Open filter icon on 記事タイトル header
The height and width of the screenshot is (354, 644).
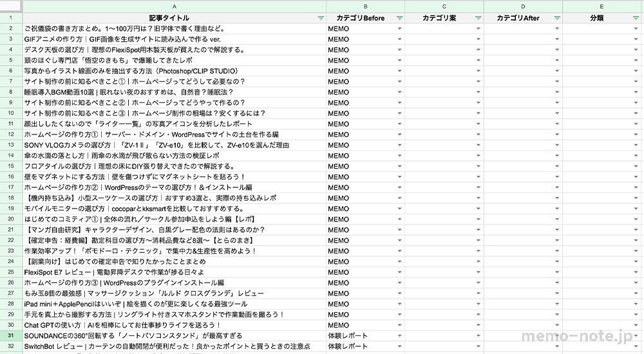321,18
